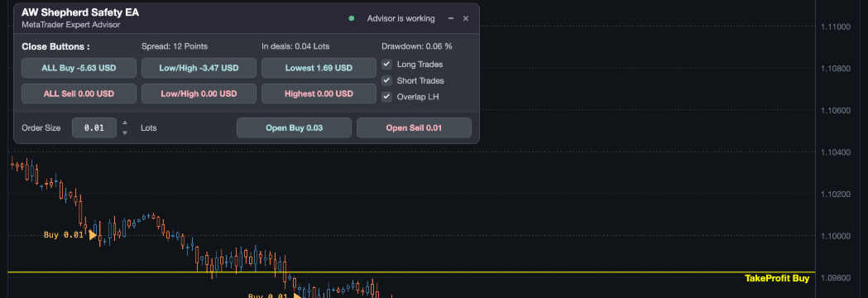Click the MetaTrader Expert Advisor subtitle
Screen dimensions: 868x298
click(71, 25)
